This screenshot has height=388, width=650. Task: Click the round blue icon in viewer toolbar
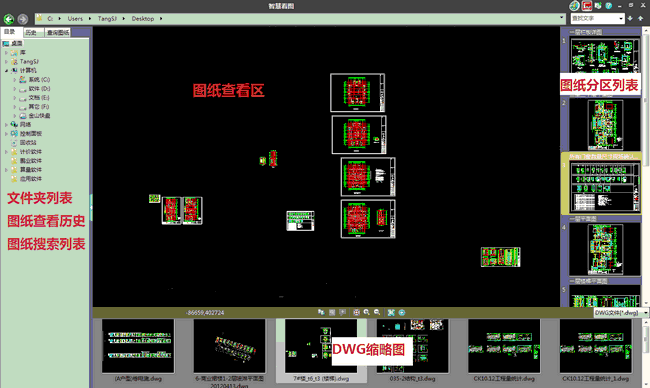point(402,312)
